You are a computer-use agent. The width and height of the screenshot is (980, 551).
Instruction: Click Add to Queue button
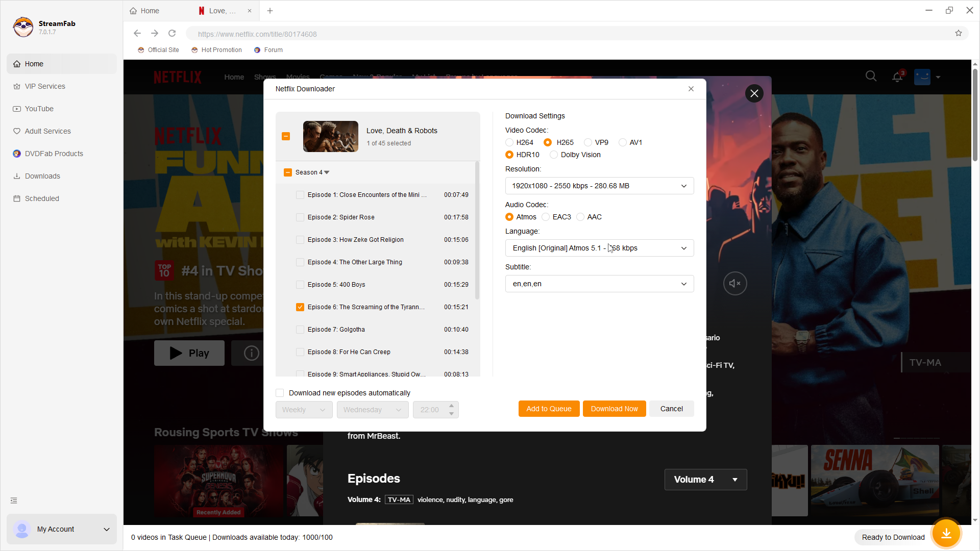[549, 409]
